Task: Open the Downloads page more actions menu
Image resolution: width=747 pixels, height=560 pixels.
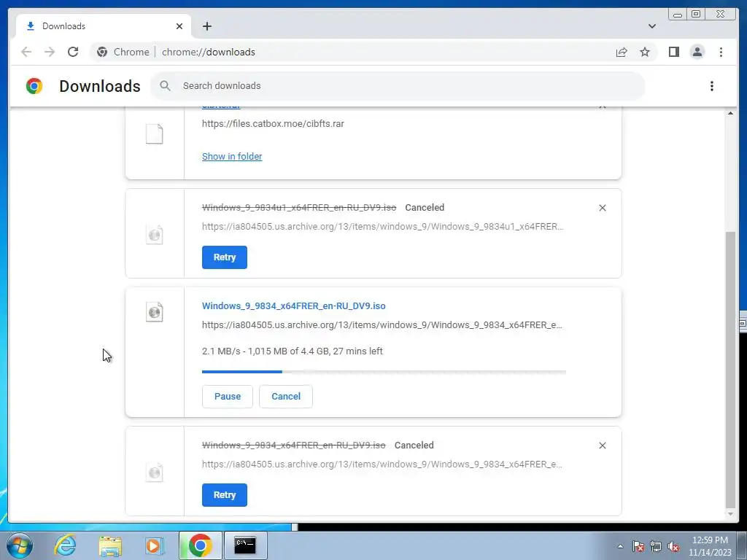Action: (x=712, y=86)
